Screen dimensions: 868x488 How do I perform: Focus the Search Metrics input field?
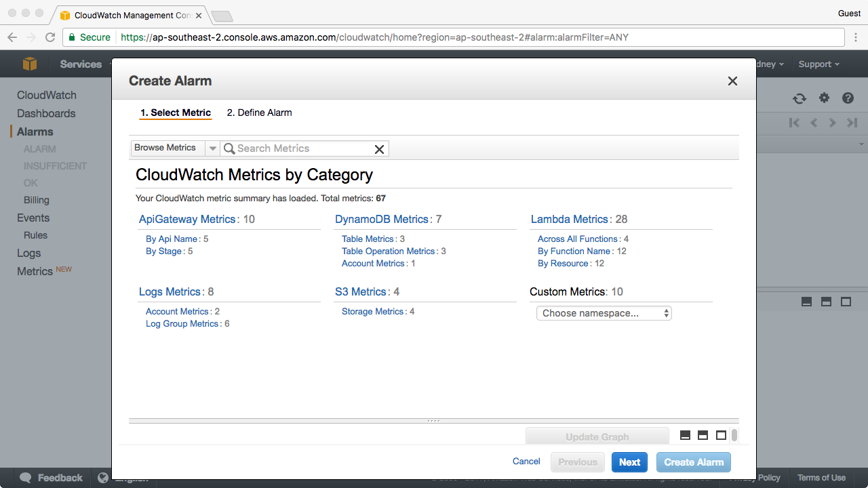[305, 148]
